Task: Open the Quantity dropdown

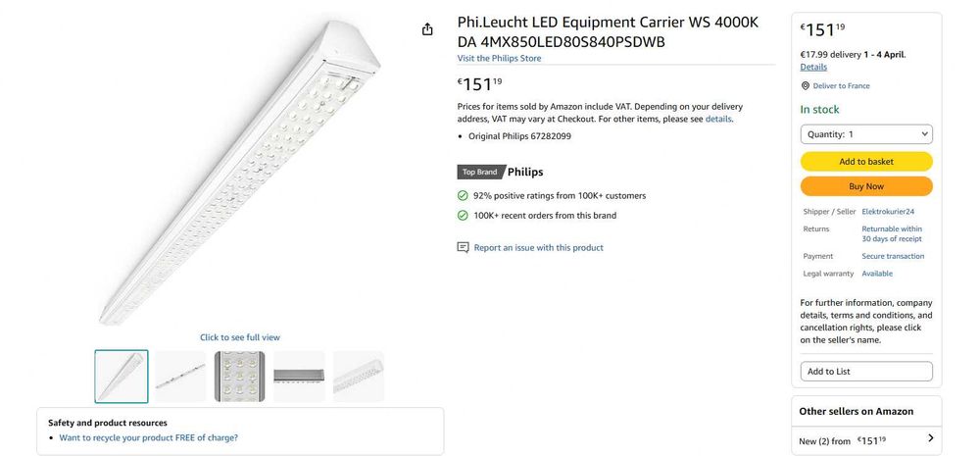Action: coord(866,134)
